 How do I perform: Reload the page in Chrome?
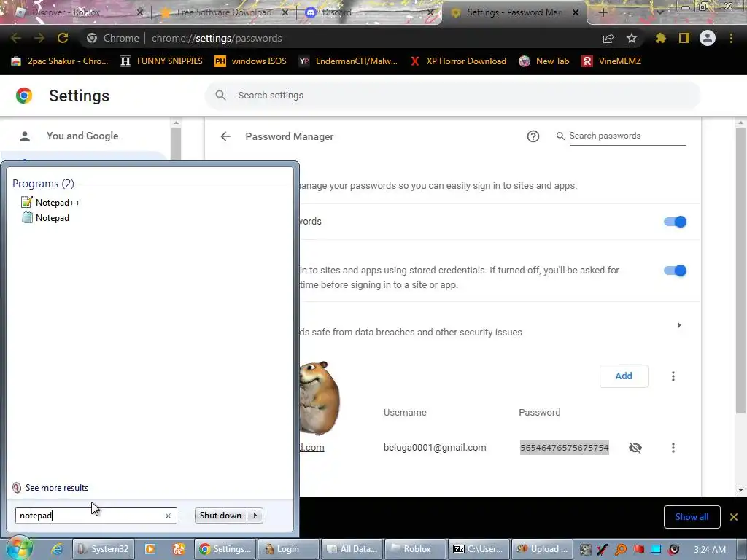(63, 38)
